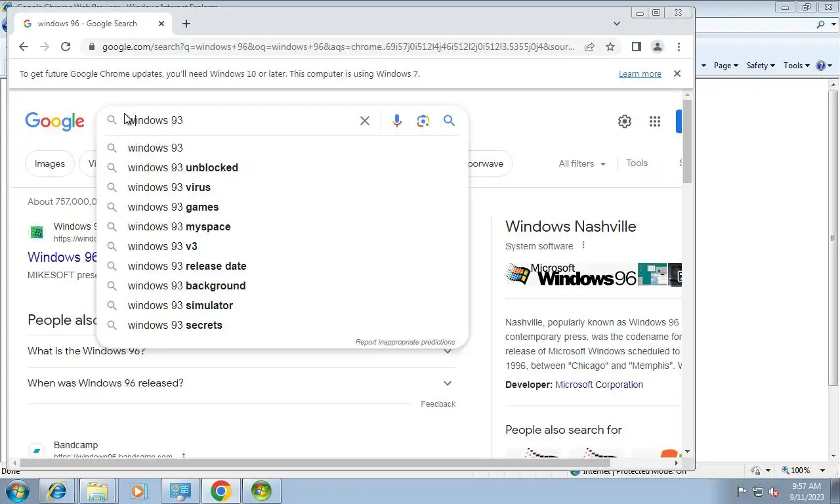The image size is (840, 504).
Task: Open the Action Center flag icon
Action: tap(742, 491)
